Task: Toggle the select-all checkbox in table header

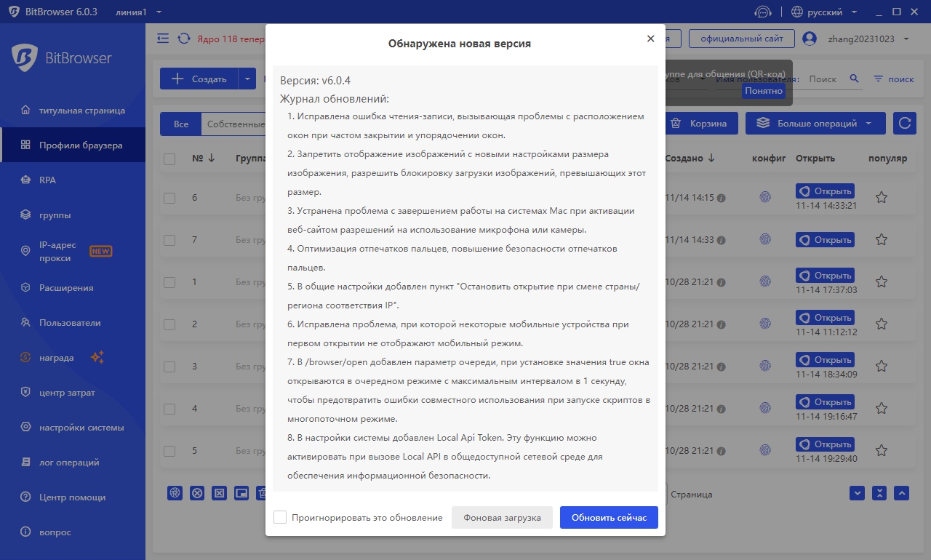Action: (169, 159)
